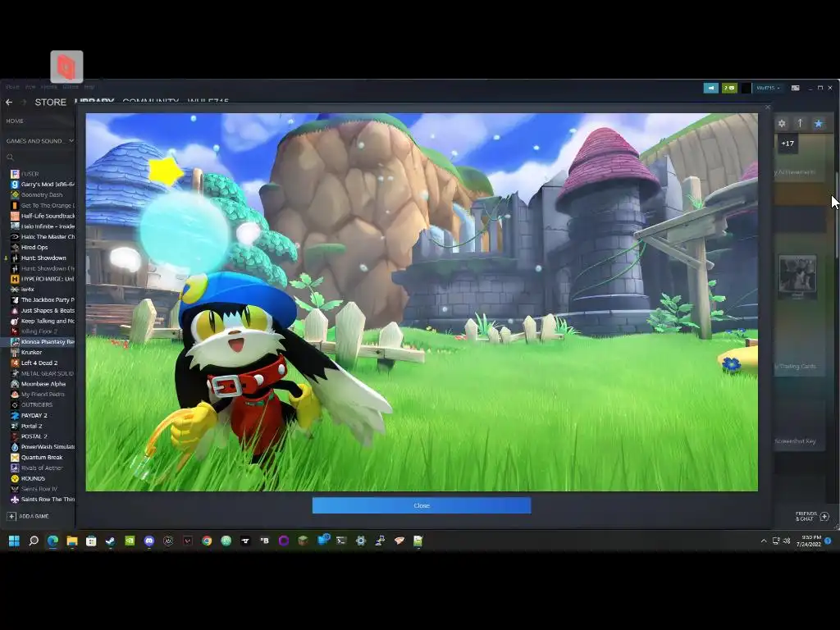Select Saints Row The Third
The height and width of the screenshot is (630, 840).
(x=43, y=500)
